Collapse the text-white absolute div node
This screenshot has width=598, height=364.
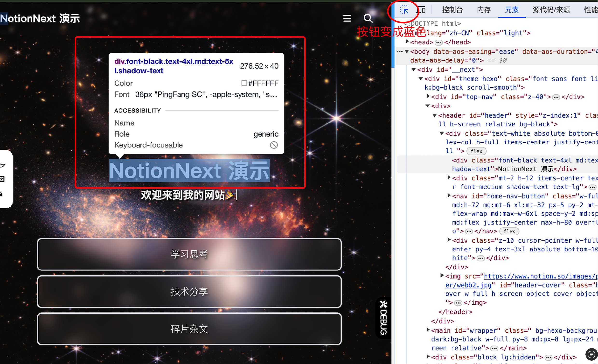pyautogui.click(x=442, y=133)
